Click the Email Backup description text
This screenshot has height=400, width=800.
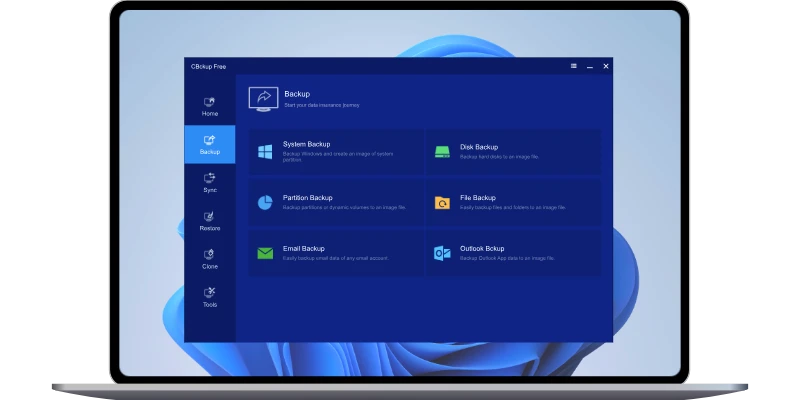pos(335,258)
